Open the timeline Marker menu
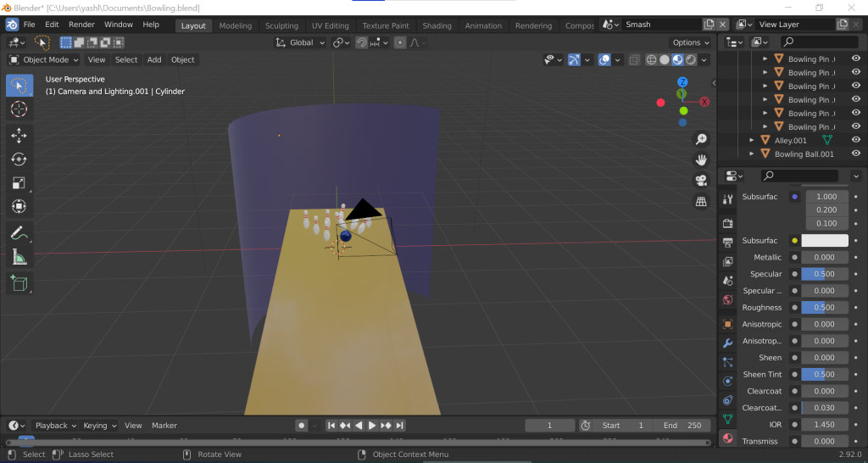 point(164,426)
